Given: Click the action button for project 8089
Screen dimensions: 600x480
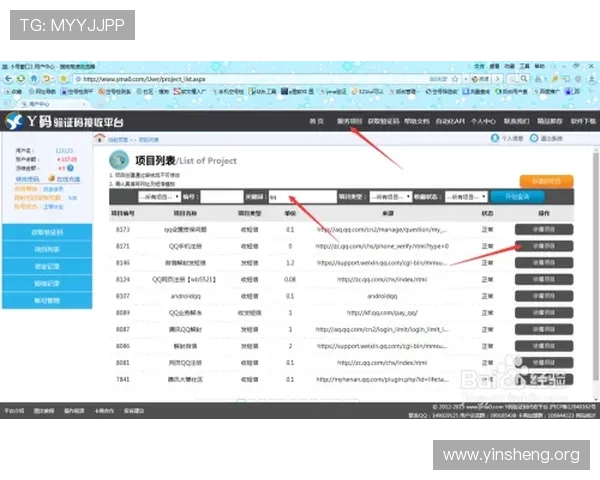Looking at the screenshot, I should click(544, 313).
